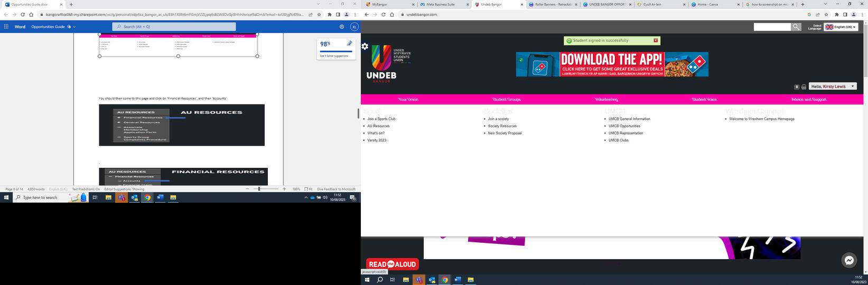Open the Messenger chat bubble
Screen dimensions: 868x285
click(x=849, y=260)
